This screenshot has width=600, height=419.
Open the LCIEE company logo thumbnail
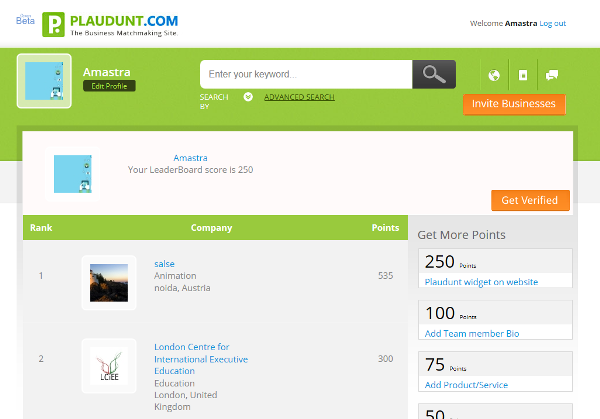coord(108,366)
